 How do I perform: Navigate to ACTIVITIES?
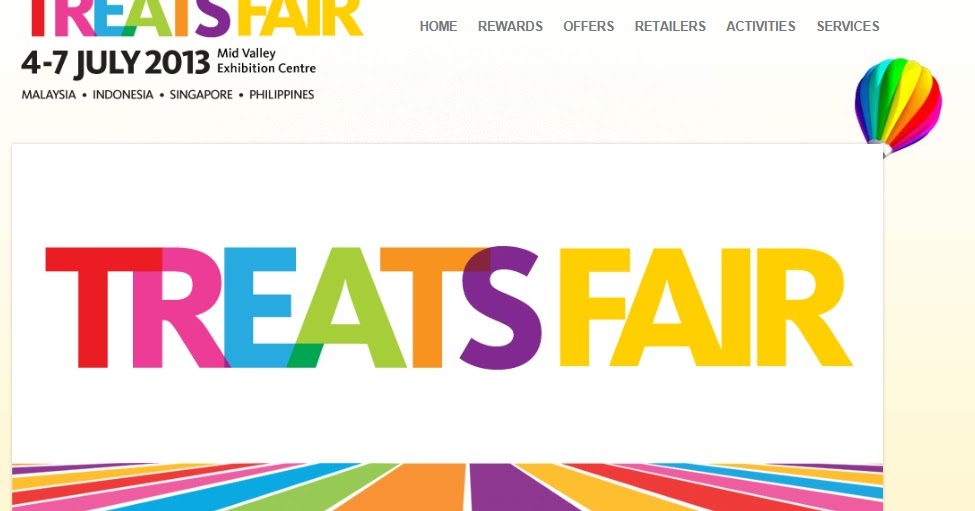pos(760,26)
